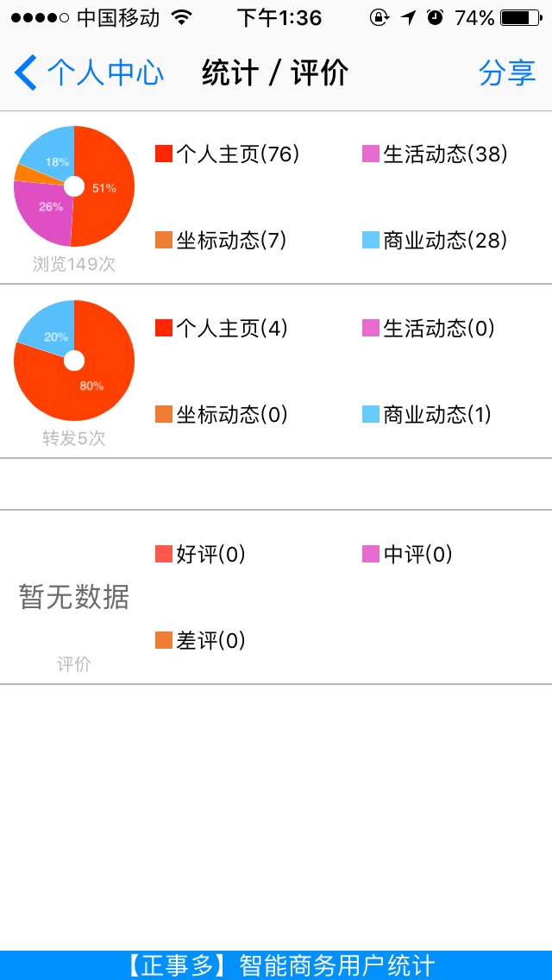
Task: Tap red swatch beside 个人主页(76)
Action: coord(164,154)
